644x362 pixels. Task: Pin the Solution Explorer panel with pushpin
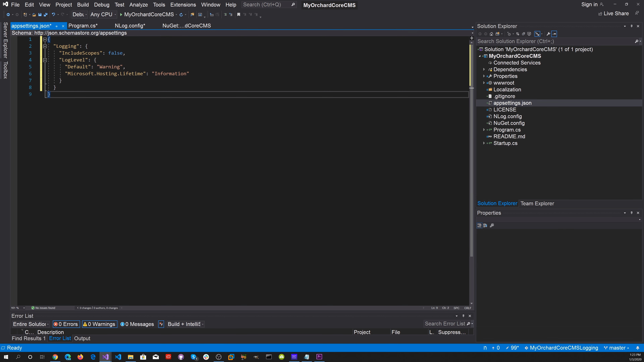point(631,26)
